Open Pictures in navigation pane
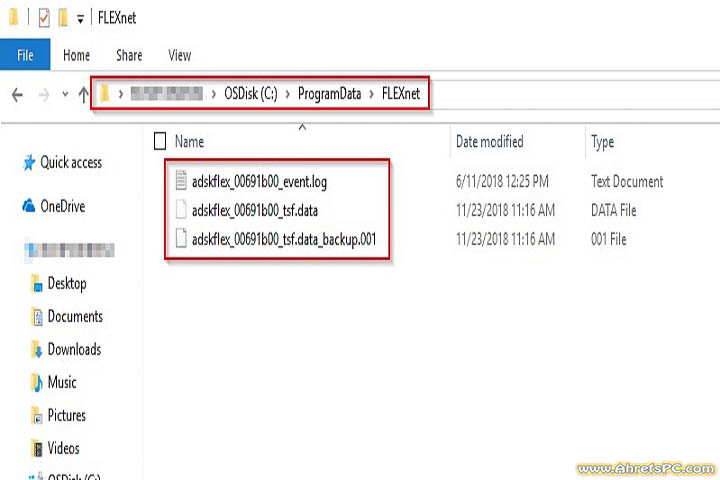The width and height of the screenshot is (720, 480). click(67, 415)
